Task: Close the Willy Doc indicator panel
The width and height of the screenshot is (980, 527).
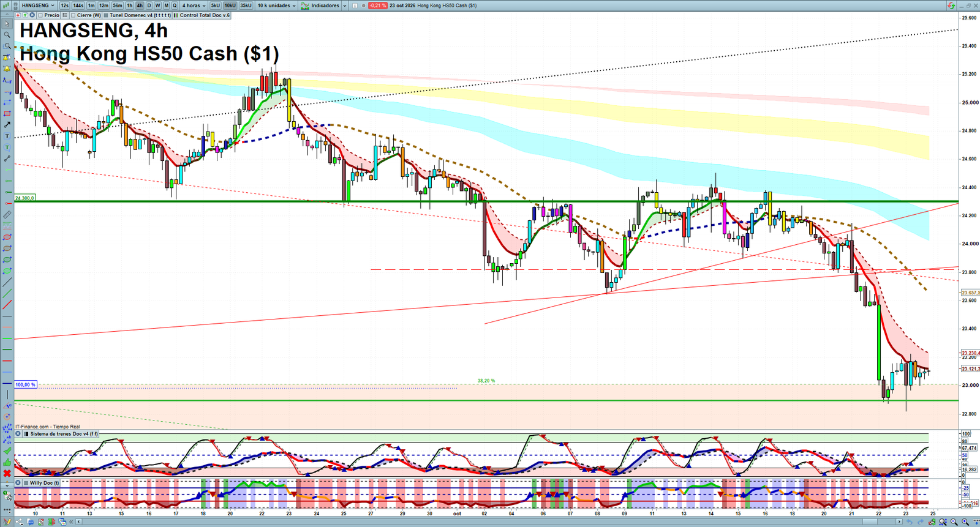Action: pos(18,483)
